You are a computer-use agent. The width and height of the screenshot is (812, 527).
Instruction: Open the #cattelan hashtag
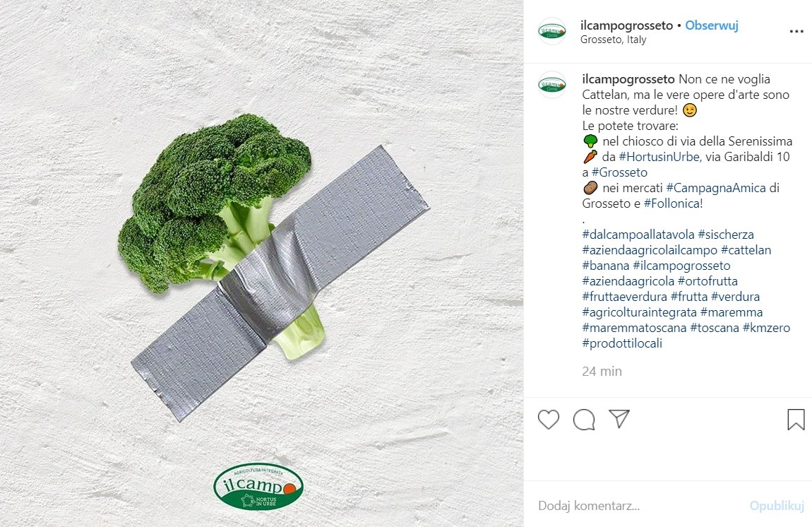746,250
